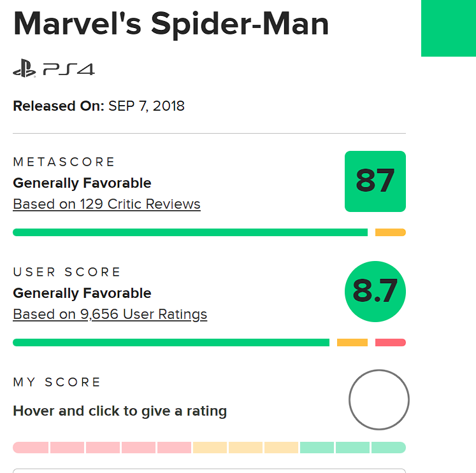
Task: Open Based on 9,656 User Ratings link
Action: click(110, 314)
